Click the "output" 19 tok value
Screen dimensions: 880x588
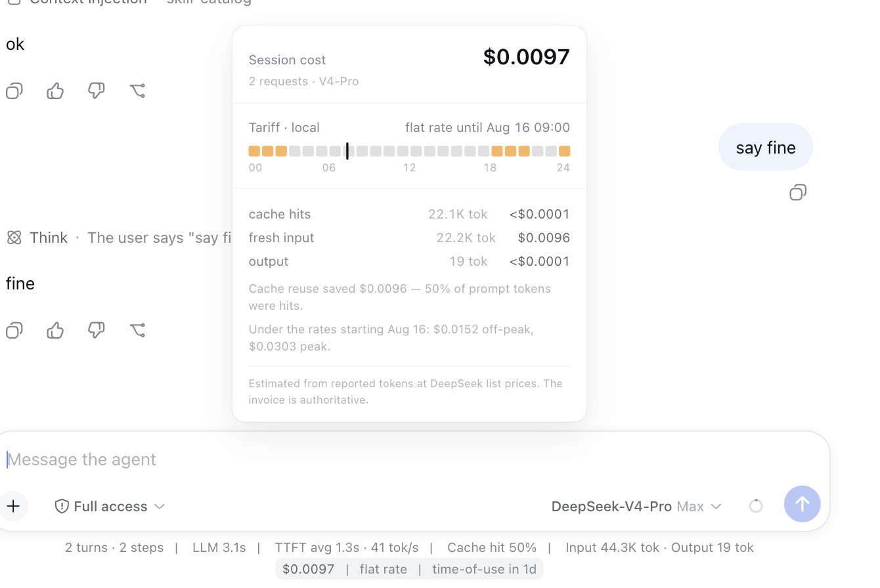[x=468, y=261]
